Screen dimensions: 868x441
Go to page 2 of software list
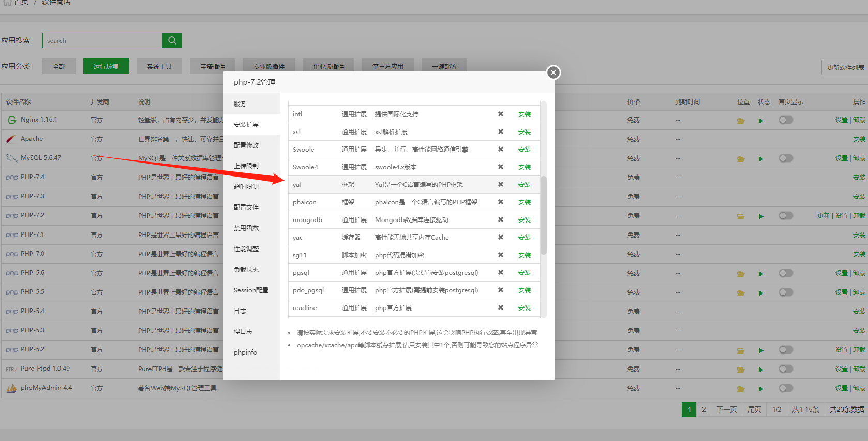pyautogui.click(x=704, y=409)
